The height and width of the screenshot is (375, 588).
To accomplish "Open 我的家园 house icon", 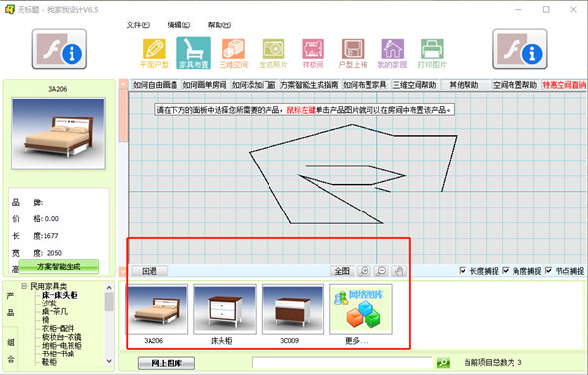I will point(392,53).
